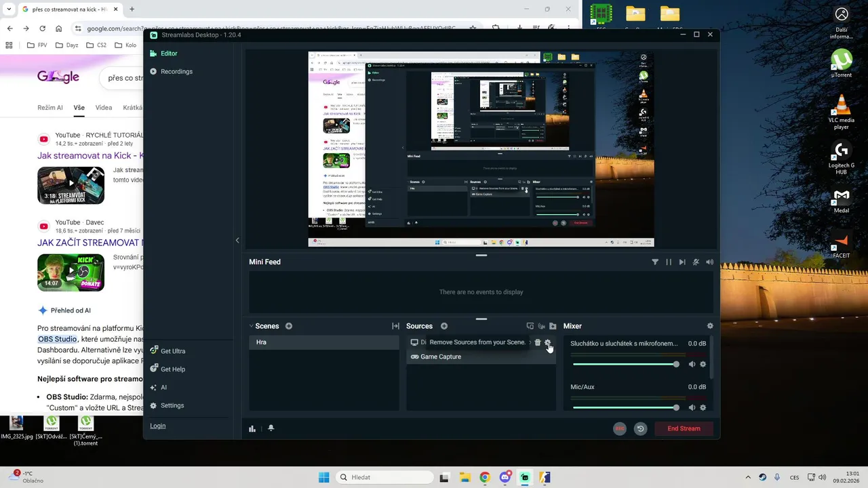Open uTorrent desktop shortcut
This screenshot has width=868, height=488.
coord(842,64)
